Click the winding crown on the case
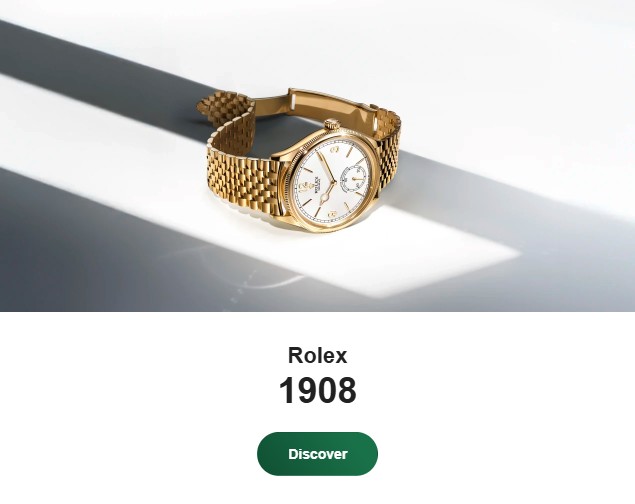This screenshot has width=635, height=504. [x=332, y=124]
